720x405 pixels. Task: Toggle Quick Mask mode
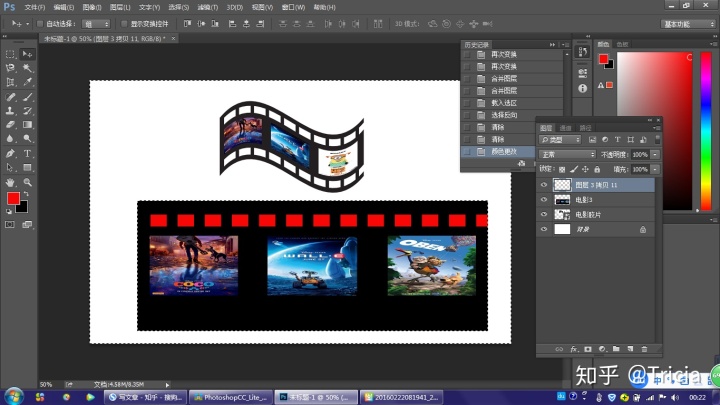[10, 225]
